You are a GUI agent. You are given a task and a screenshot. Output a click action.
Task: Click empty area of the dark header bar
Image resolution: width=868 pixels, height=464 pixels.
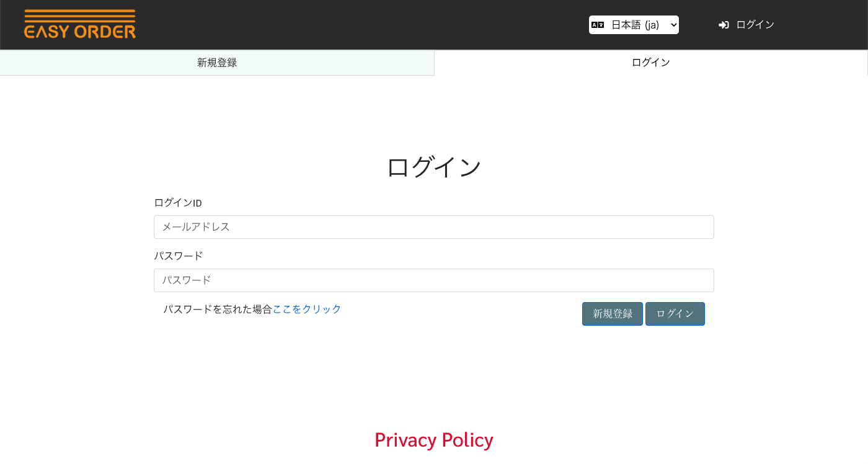372,25
